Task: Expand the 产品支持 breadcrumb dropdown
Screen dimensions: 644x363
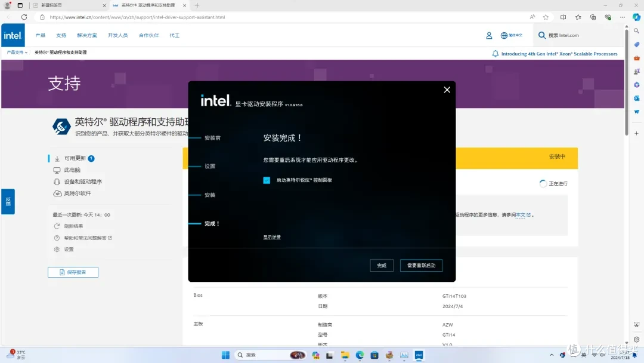Action: (17, 53)
